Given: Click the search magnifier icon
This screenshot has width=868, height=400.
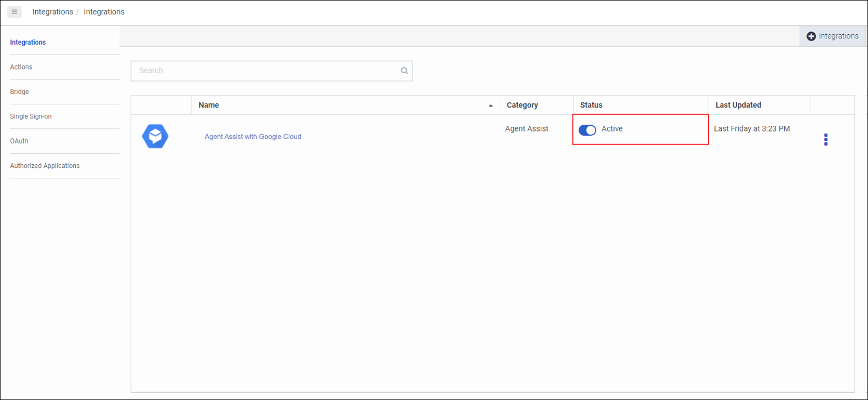Looking at the screenshot, I should 404,71.
